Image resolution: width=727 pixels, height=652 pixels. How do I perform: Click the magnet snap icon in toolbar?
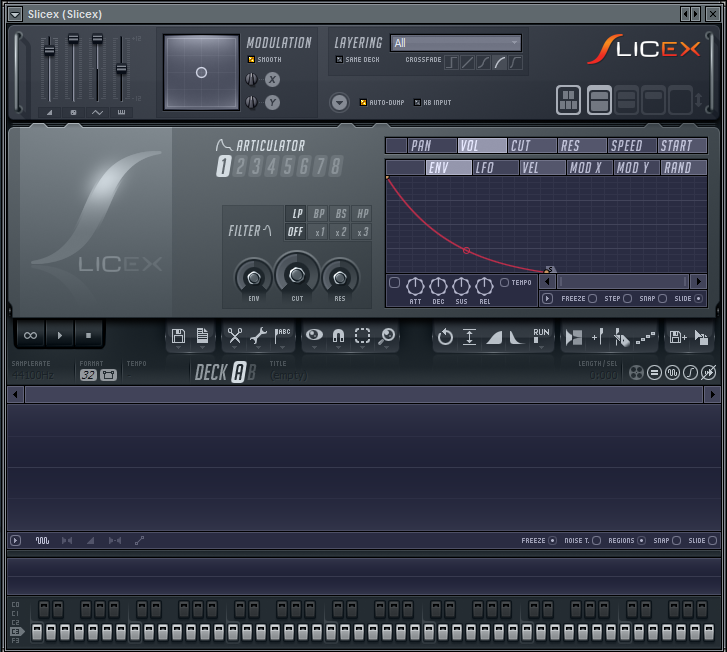[x=338, y=337]
